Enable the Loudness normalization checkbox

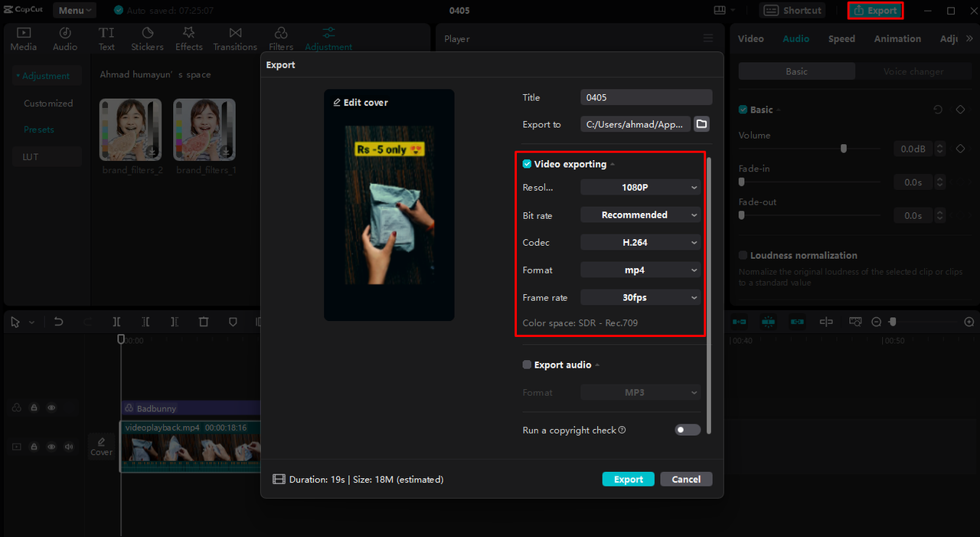(743, 255)
